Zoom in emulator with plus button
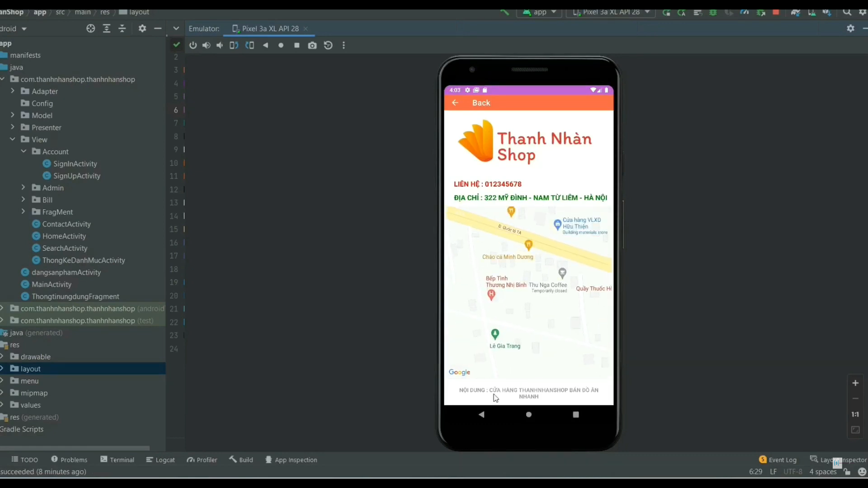The image size is (868, 488). point(855,383)
